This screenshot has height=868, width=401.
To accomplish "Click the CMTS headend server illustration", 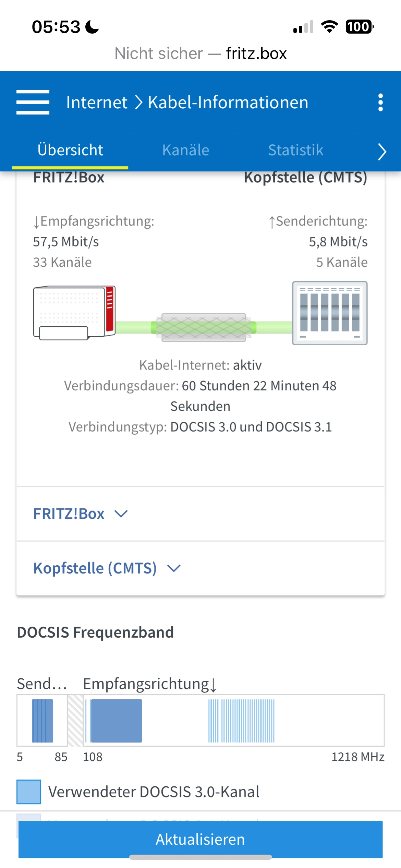I will point(330,313).
